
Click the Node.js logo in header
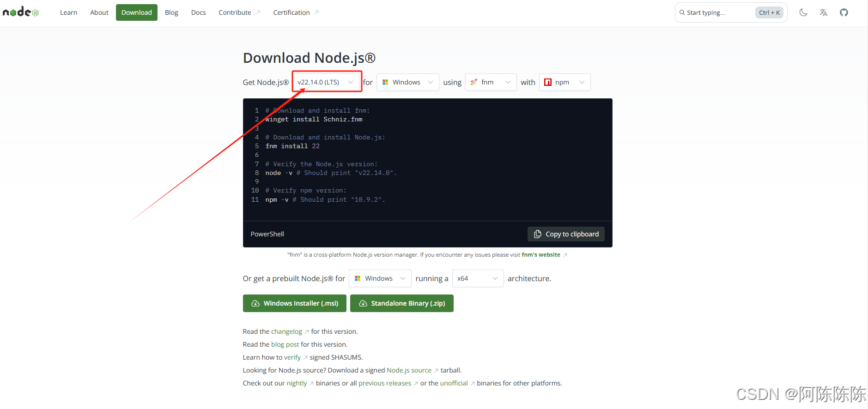pos(21,12)
